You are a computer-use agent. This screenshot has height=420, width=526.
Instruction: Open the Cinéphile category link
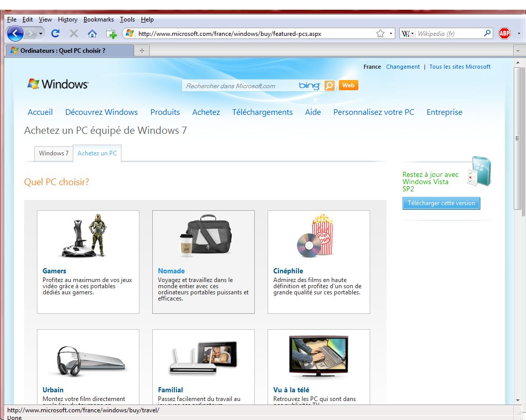click(288, 271)
